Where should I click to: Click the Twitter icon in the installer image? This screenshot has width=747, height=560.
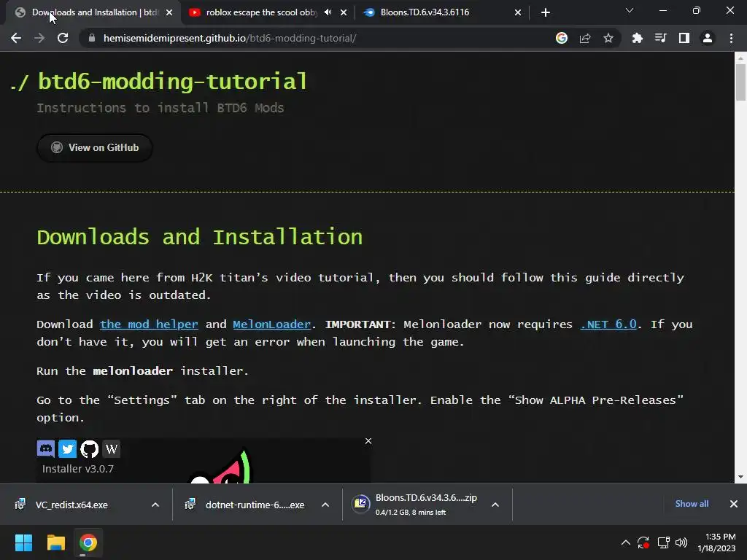pyautogui.click(x=67, y=448)
